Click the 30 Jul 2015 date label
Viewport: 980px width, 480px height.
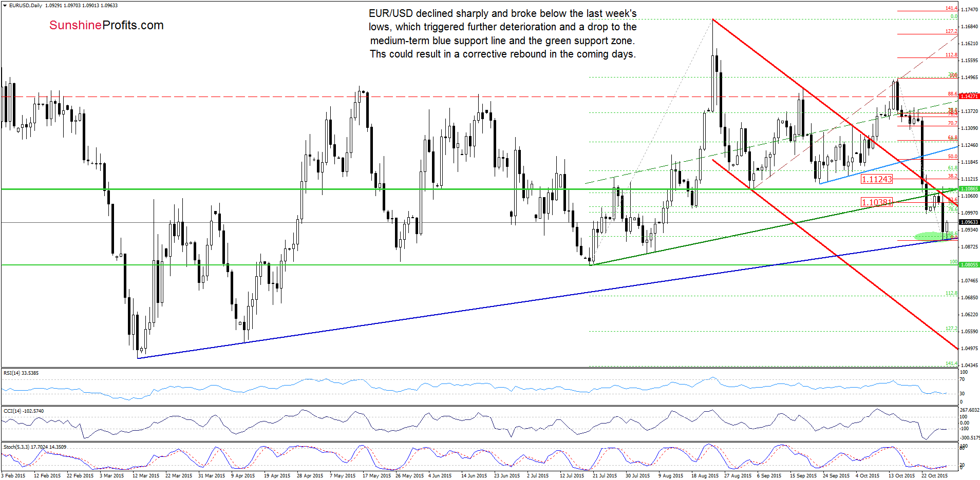tap(638, 476)
